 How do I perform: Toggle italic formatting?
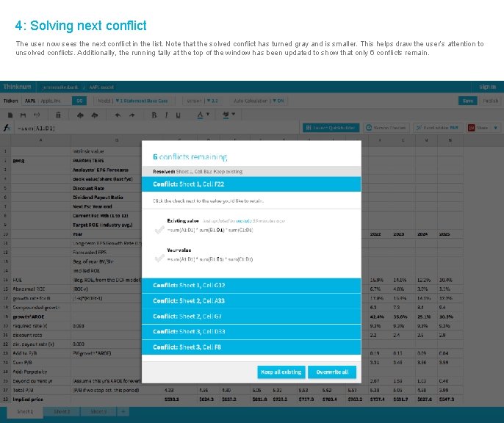[166, 115]
